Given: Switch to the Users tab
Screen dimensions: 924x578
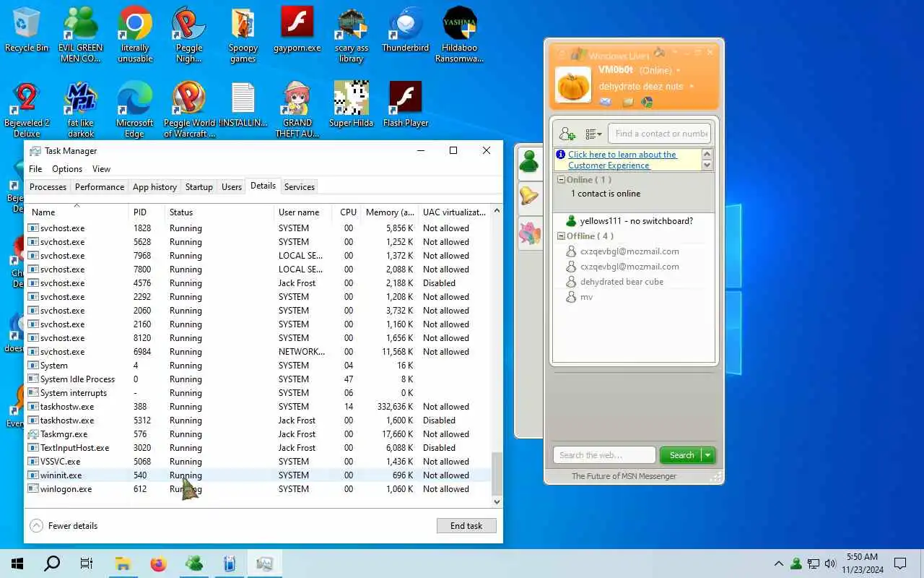Looking at the screenshot, I should [x=232, y=187].
